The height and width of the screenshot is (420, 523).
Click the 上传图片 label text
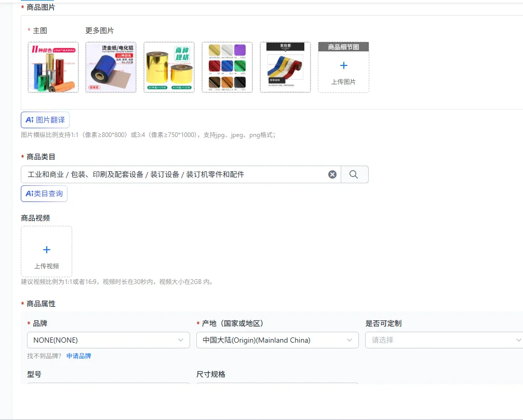[343, 82]
